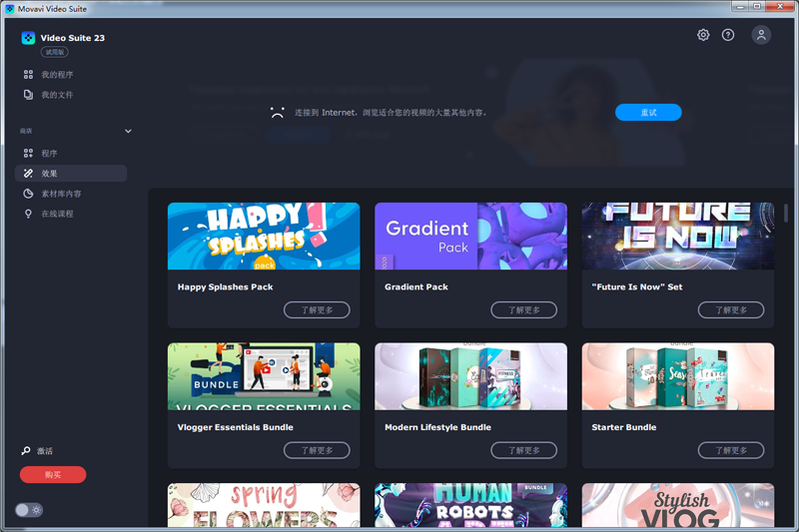
Task: Click the Starter Bundle title text
Action: pyautogui.click(x=623, y=427)
